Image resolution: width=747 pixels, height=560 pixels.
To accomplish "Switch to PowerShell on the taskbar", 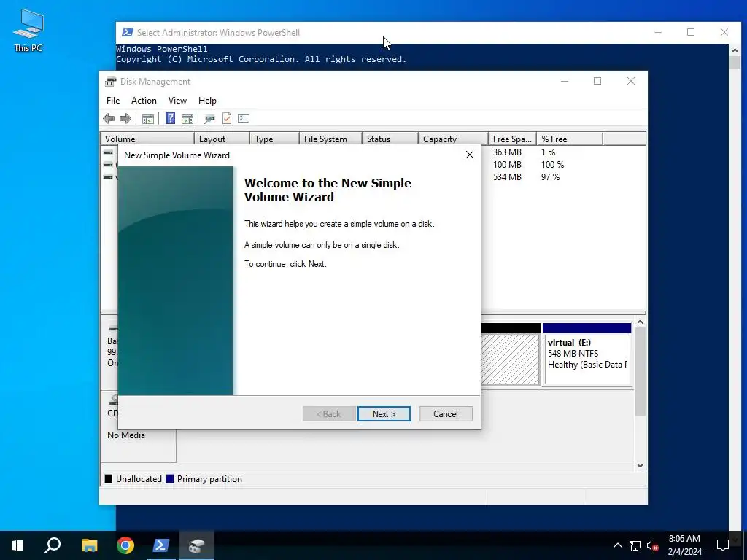I will point(161,545).
